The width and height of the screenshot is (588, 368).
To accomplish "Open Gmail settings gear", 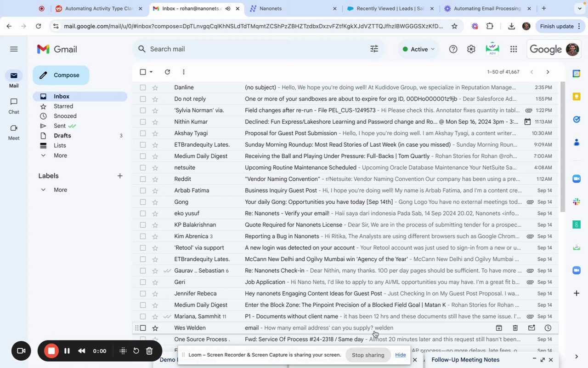I will coord(471,49).
